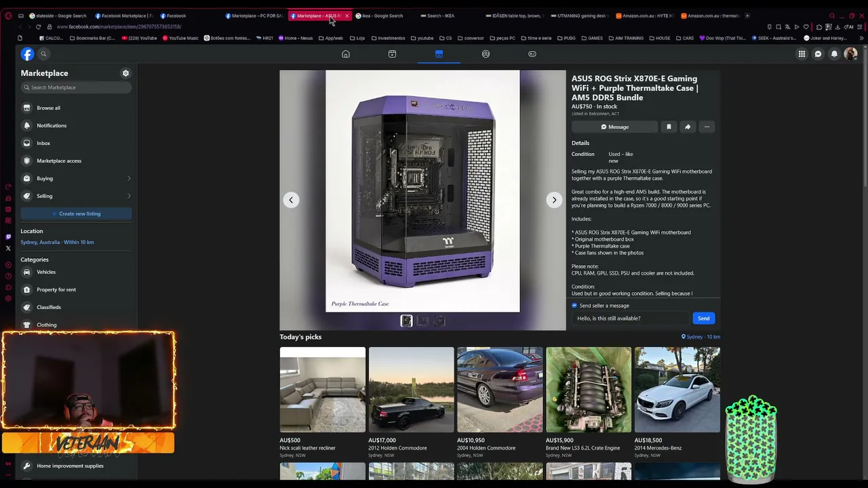868x488 pixels.
Task: Open the Marketplace Inbox
Action: [76, 143]
